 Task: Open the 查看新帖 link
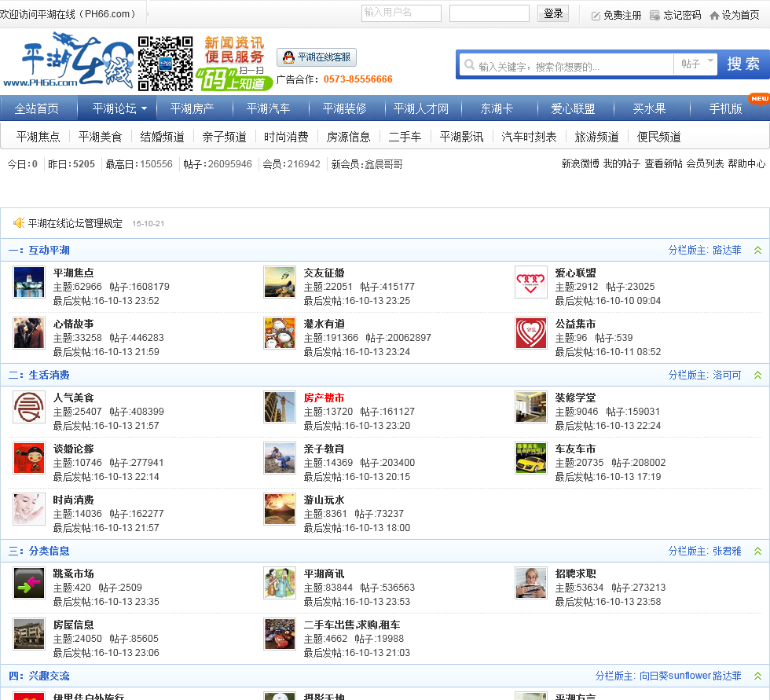(663, 164)
